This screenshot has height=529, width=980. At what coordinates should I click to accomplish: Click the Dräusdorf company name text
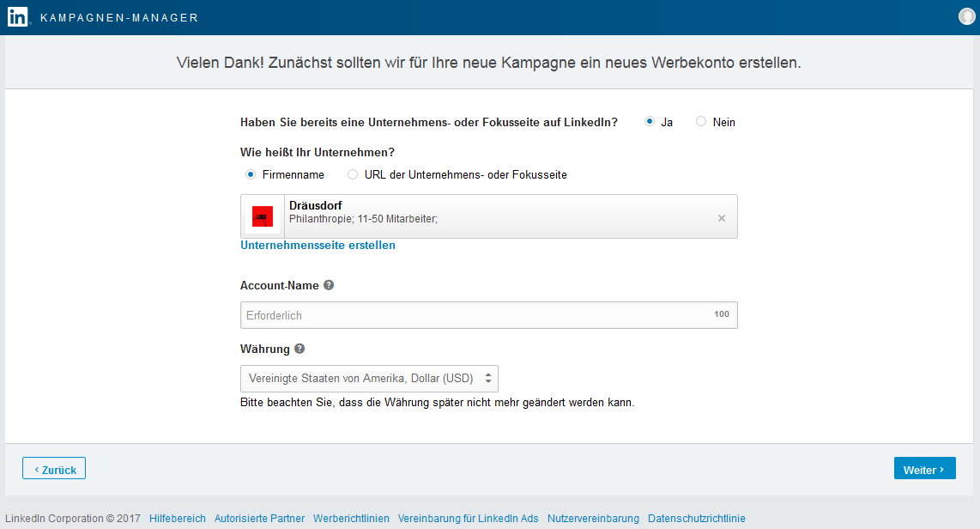(x=316, y=205)
